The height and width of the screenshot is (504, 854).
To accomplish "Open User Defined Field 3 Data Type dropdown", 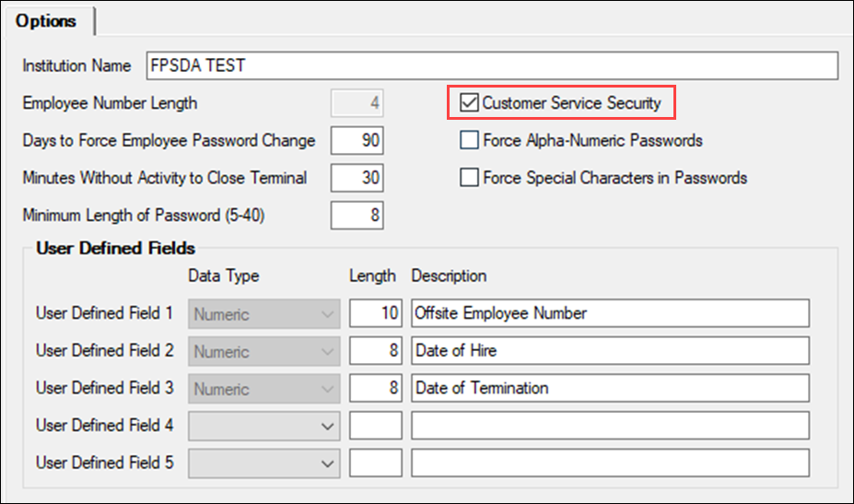I will coord(264,389).
